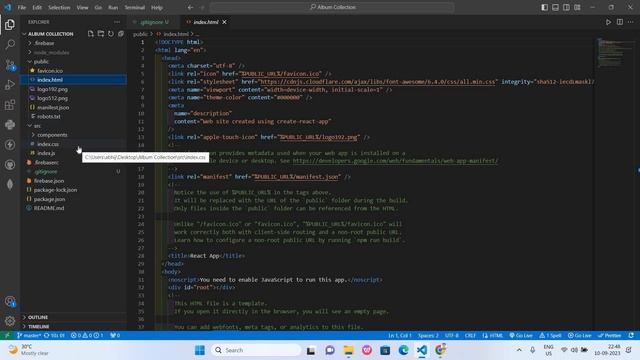640x360 pixels.
Task: Open the Explorer view in activity bar
Action: [x=10, y=24]
